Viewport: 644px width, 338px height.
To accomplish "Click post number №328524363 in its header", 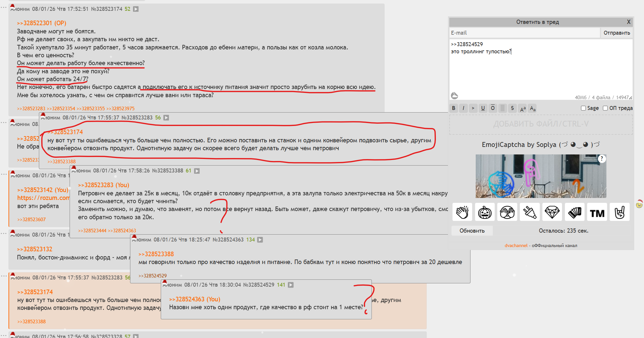I will (228, 240).
